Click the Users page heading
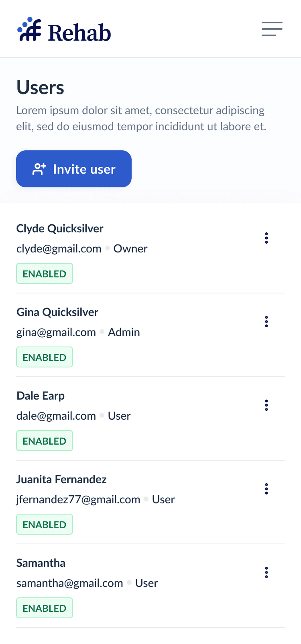 pos(40,88)
